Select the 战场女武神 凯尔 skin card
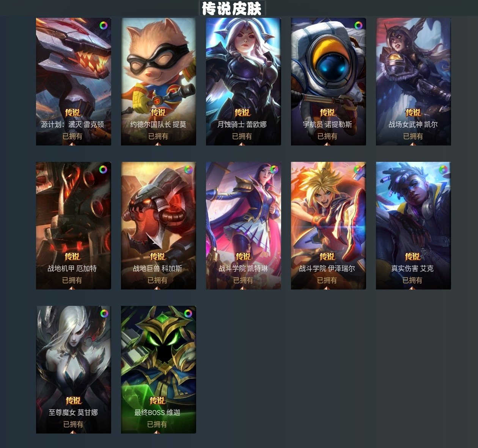This screenshot has width=478, height=448. (x=414, y=81)
